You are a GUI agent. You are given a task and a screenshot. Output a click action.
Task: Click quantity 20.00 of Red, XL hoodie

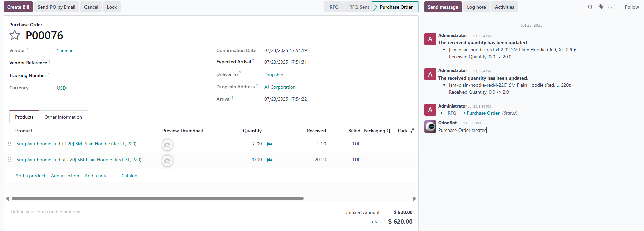click(x=256, y=160)
